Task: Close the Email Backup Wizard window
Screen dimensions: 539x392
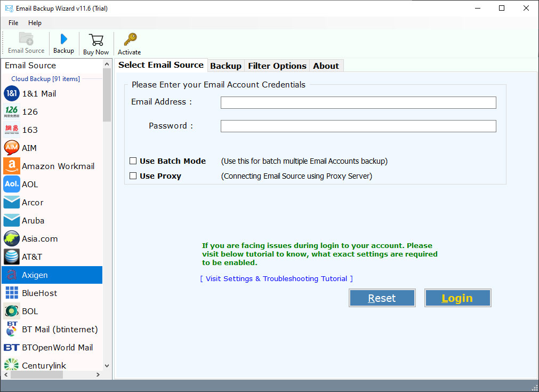Action: coord(526,8)
